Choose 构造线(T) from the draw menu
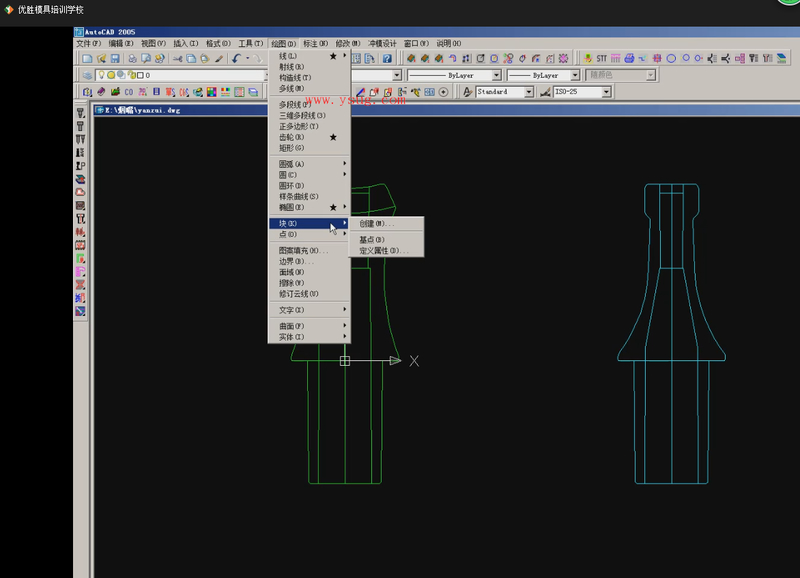 [310, 78]
